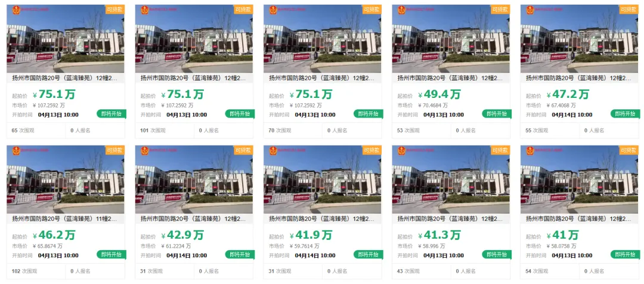Click the court emblem on the ¥42.9万 listing
The height and width of the screenshot is (284, 644).
tap(144, 151)
